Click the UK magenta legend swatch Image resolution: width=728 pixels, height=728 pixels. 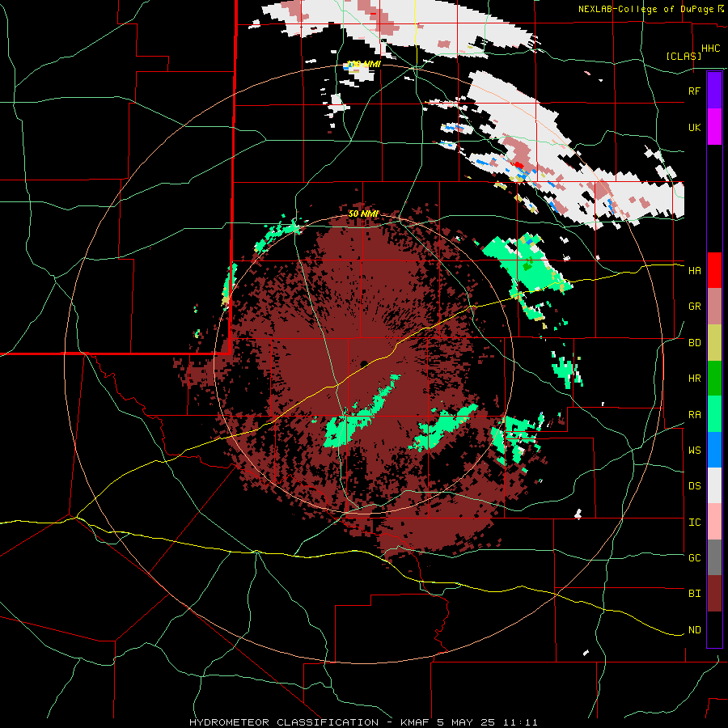pyautogui.click(x=714, y=127)
